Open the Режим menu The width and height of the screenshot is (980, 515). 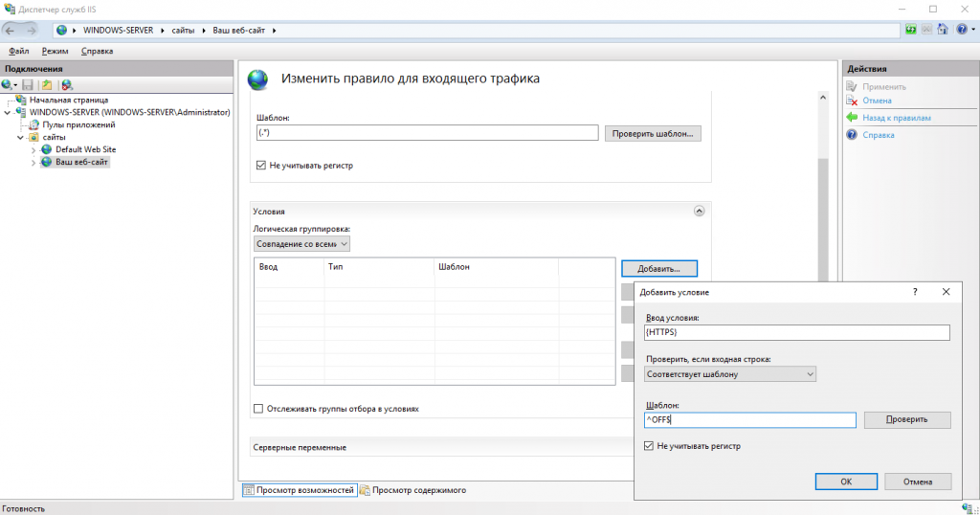[x=55, y=51]
